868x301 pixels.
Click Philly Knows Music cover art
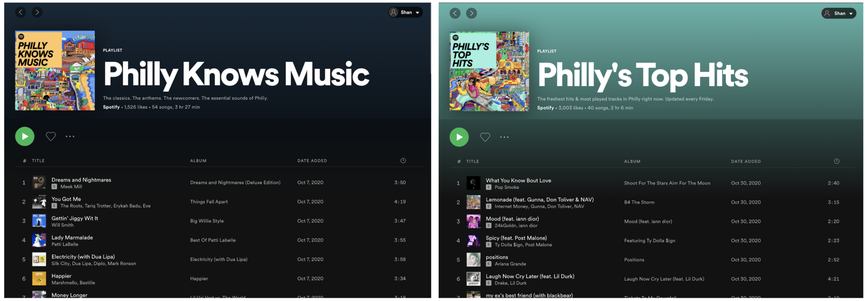pyautogui.click(x=55, y=70)
